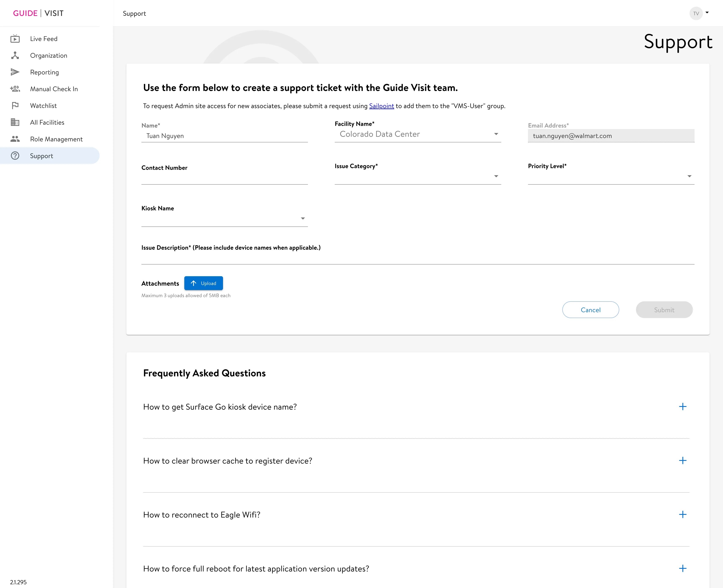Navigate to Watchlist
Image resolution: width=723 pixels, height=588 pixels.
coord(50,106)
